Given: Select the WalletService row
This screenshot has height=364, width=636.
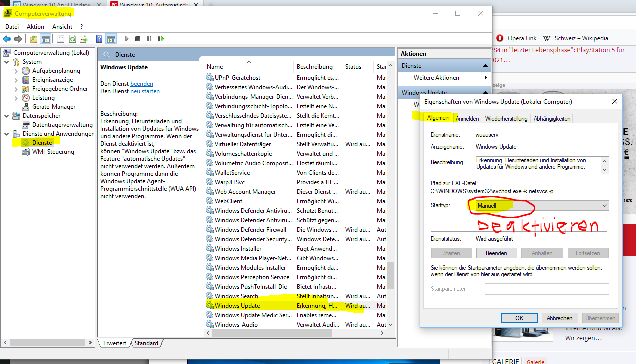Looking at the screenshot, I should click(296, 173).
